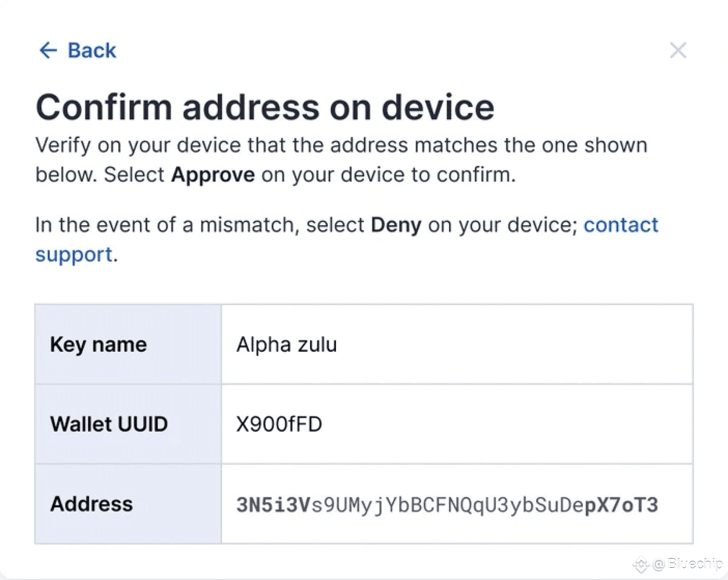This screenshot has height=580, width=728.
Task: Click the Key name label cell
Action: coord(128,344)
